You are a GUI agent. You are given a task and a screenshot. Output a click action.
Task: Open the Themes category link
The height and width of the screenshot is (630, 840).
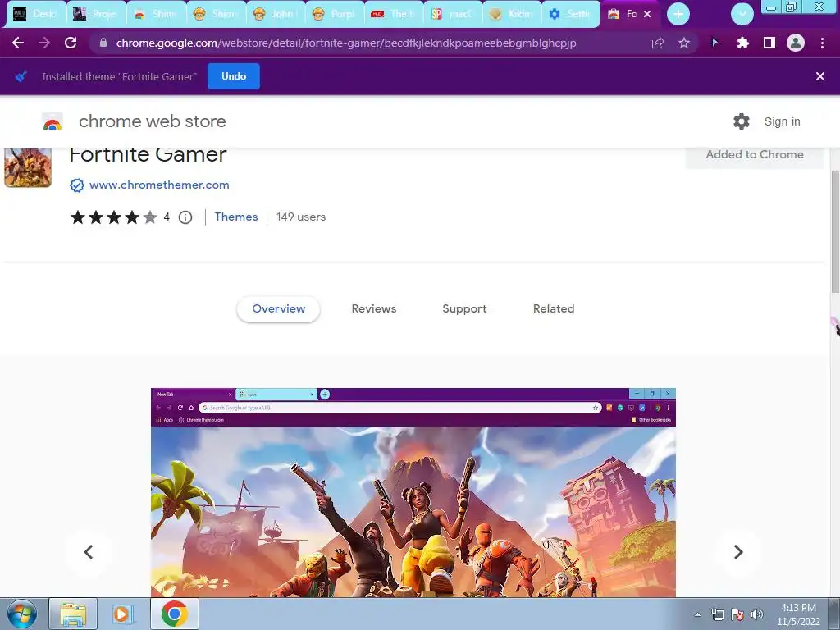click(x=236, y=217)
